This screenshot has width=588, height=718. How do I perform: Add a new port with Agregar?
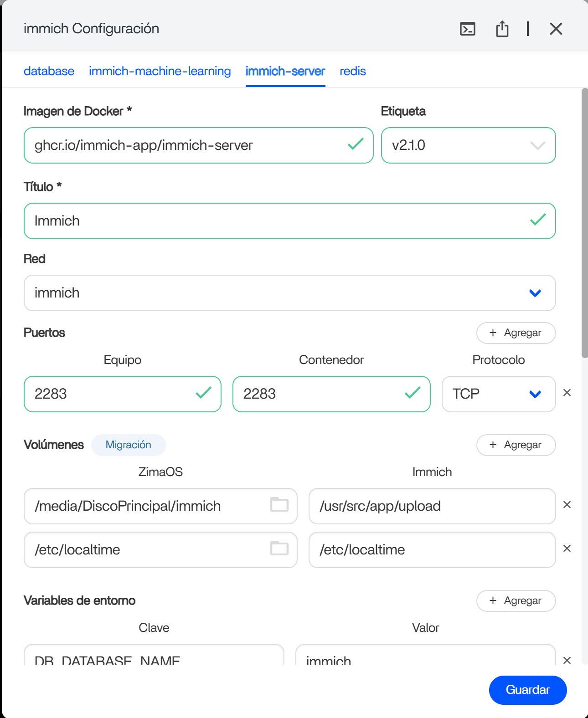[x=516, y=333]
